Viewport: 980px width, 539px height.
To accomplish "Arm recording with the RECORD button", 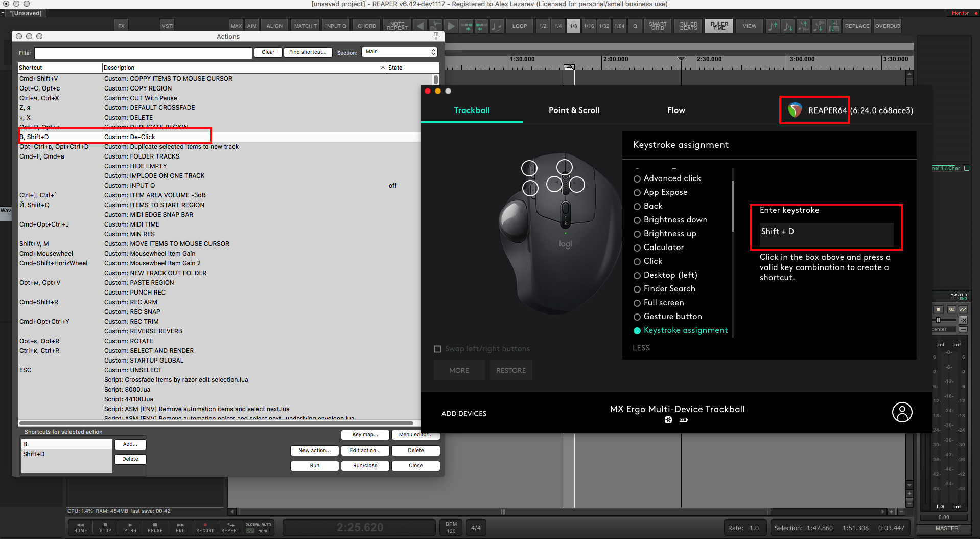I will click(x=205, y=528).
